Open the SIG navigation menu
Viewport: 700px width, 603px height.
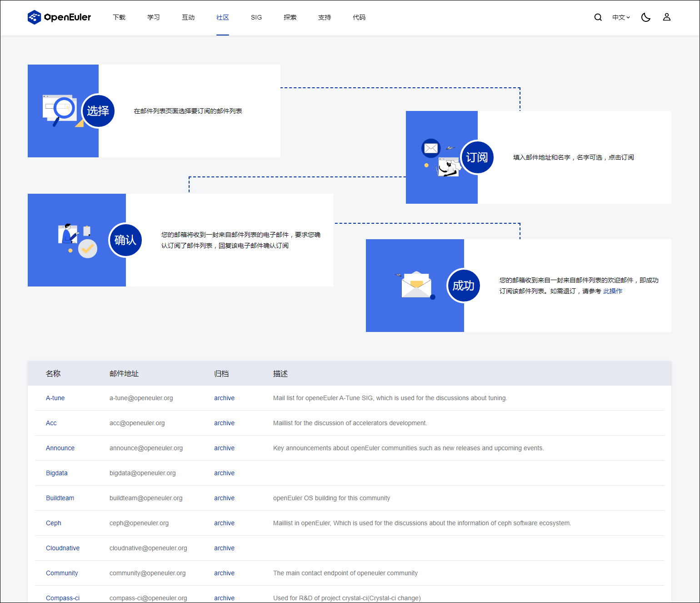tap(256, 17)
